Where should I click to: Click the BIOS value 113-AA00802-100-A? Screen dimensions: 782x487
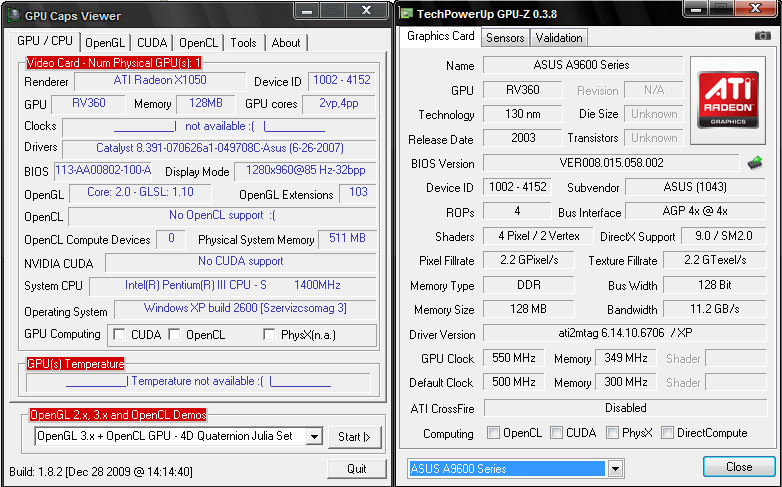pyautogui.click(x=103, y=170)
